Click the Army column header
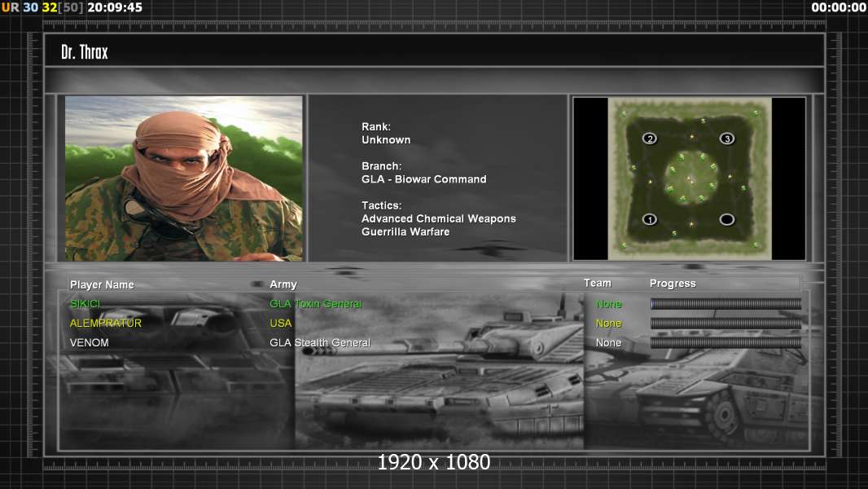This screenshot has height=489, width=868. 283,284
